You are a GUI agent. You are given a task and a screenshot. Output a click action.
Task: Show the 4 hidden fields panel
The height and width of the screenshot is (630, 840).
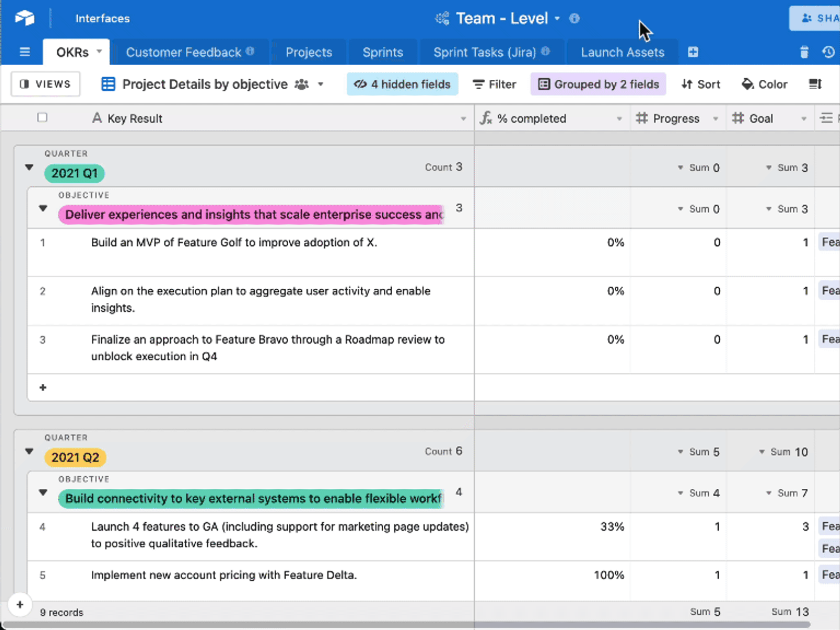point(402,84)
